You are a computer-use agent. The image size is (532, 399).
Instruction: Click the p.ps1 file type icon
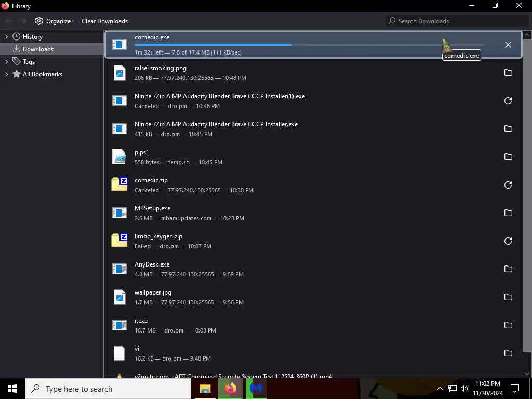(119, 157)
